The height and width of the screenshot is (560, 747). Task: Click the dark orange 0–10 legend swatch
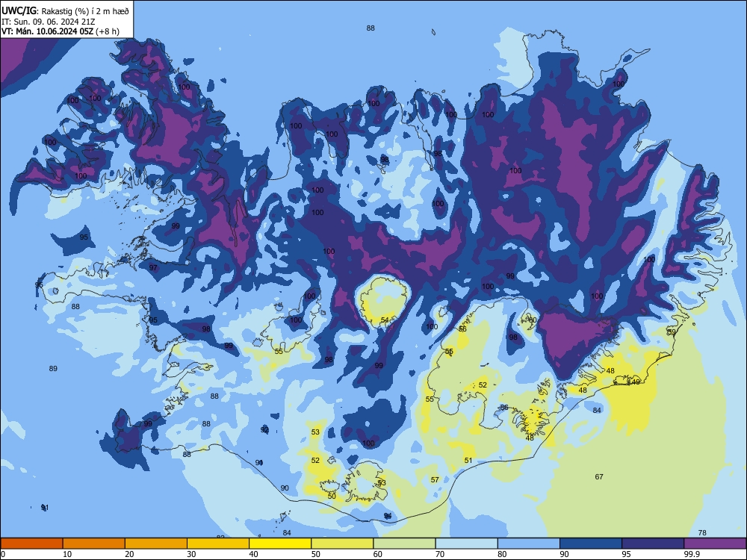pos(31,544)
